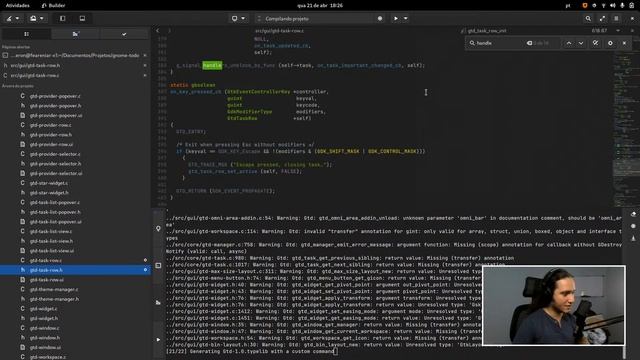The width and height of the screenshot is (640, 360).
Task: Jump to previous search match
Action: (x=569, y=43)
